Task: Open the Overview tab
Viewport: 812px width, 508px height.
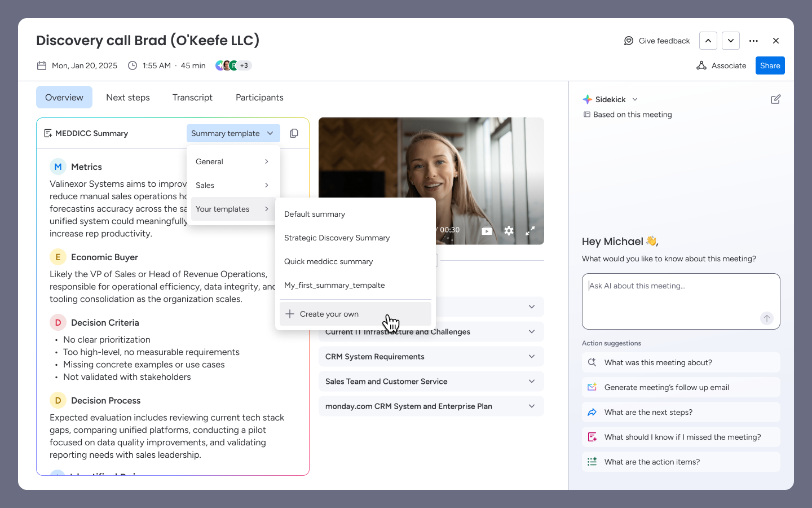Action: click(x=64, y=97)
